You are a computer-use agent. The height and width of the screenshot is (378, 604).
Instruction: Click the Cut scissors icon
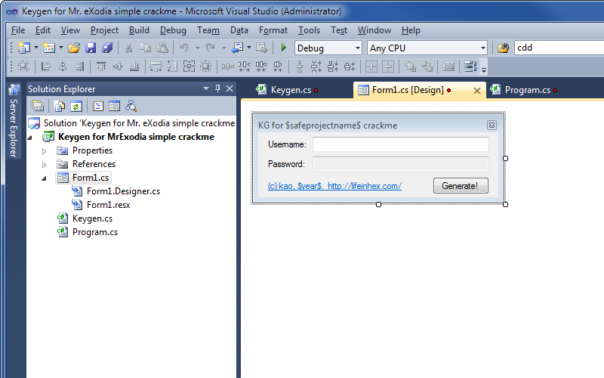point(129,48)
